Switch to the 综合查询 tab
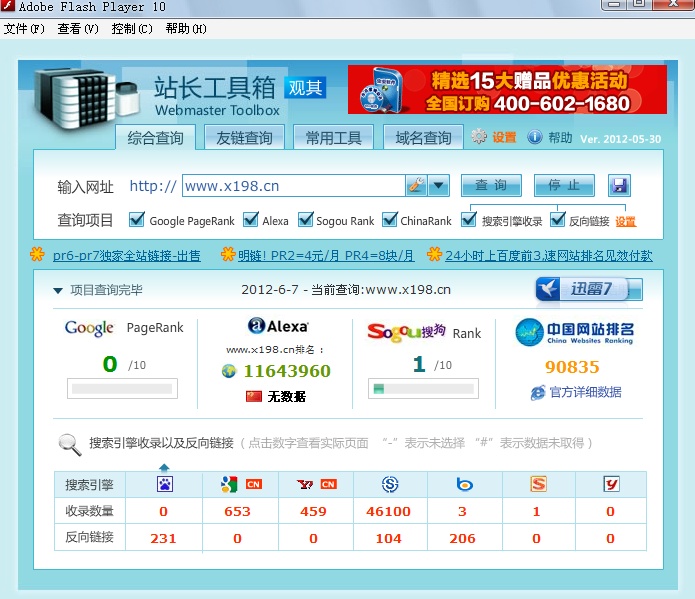 (x=155, y=137)
